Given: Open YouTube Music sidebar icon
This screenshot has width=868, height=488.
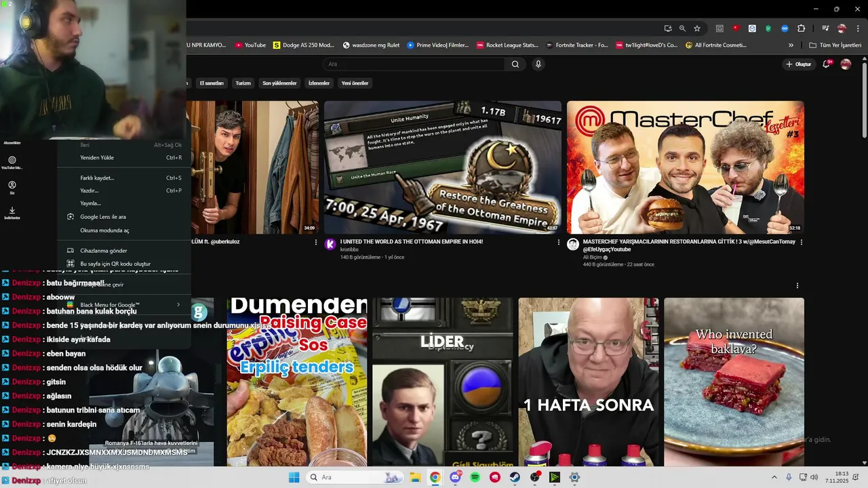Looking at the screenshot, I should point(12,162).
